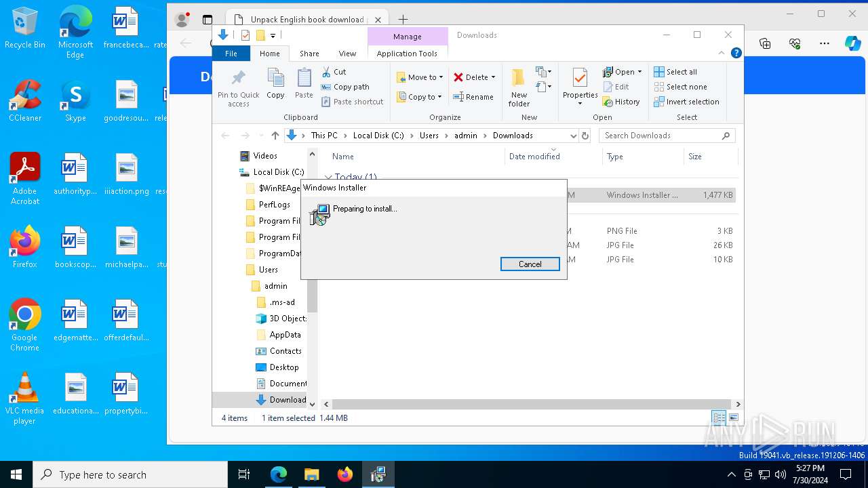Select the admin folder in tree
868x488 pixels.
pos(276,286)
